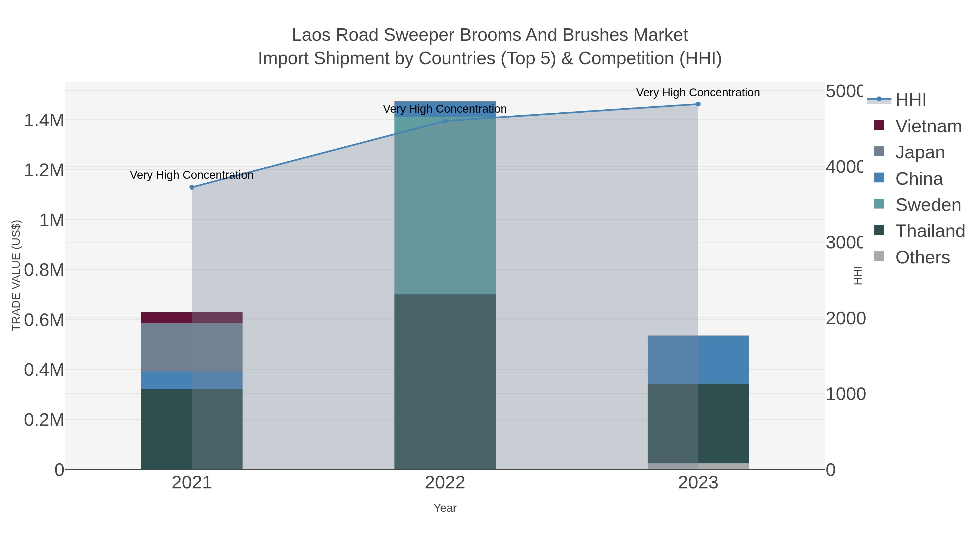Click the Vietnam maroon color swatch
The image size is (980, 551).
pos(879,125)
